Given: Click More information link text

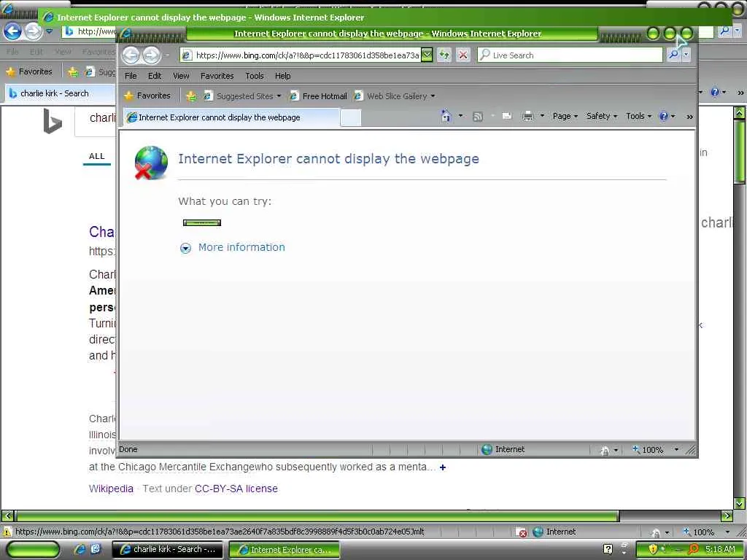Looking at the screenshot, I should point(241,247).
